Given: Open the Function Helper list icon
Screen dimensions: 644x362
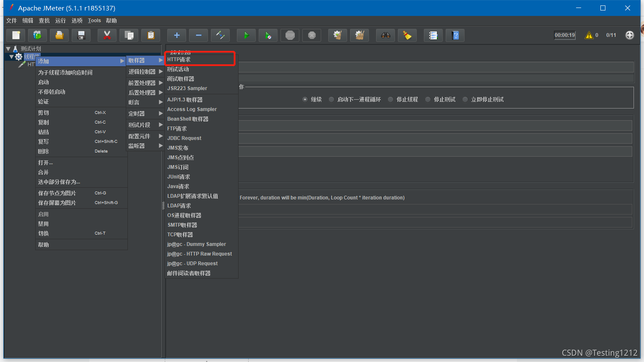Looking at the screenshot, I should (x=434, y=35).
